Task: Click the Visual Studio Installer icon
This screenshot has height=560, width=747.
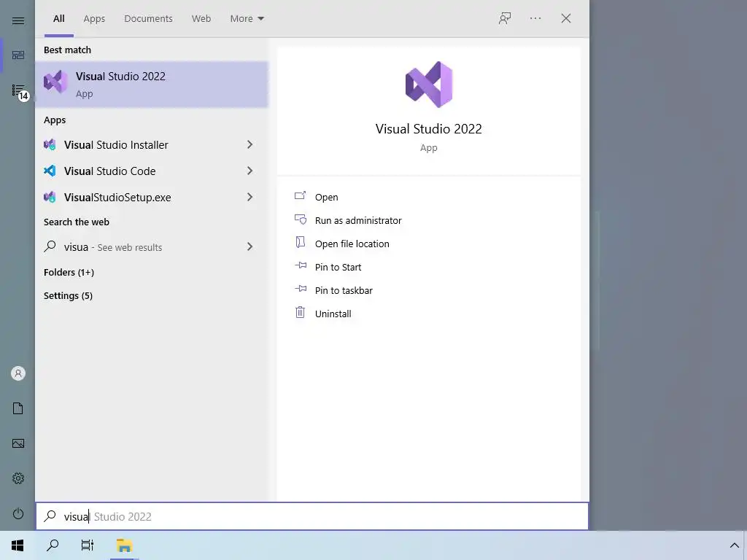Action: click(x=50, y=144)
